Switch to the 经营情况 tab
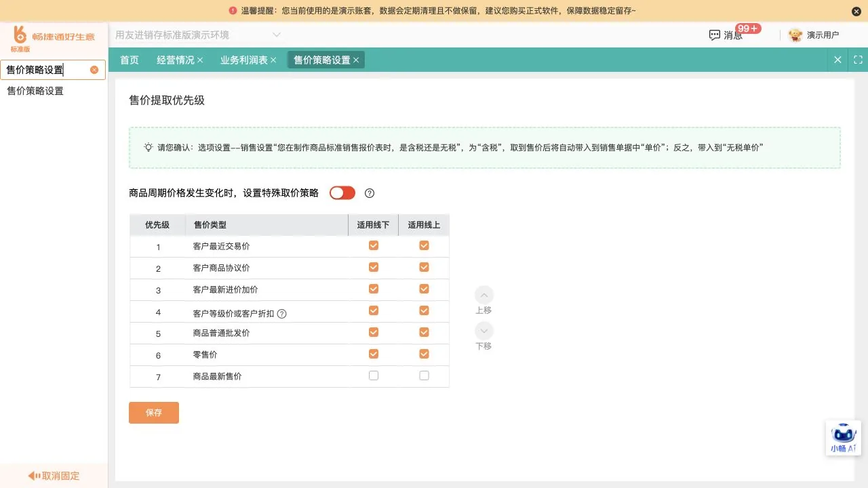 176,60
